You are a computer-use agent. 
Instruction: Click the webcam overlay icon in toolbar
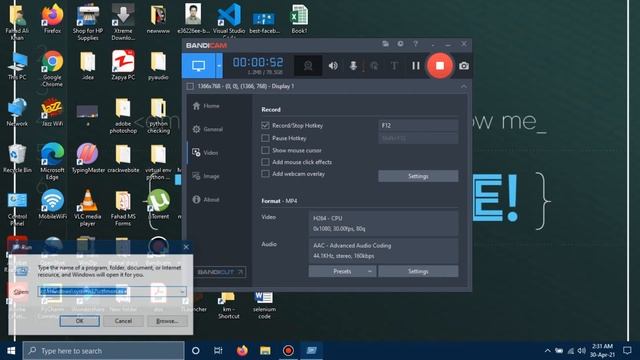[x=308, y=66]
